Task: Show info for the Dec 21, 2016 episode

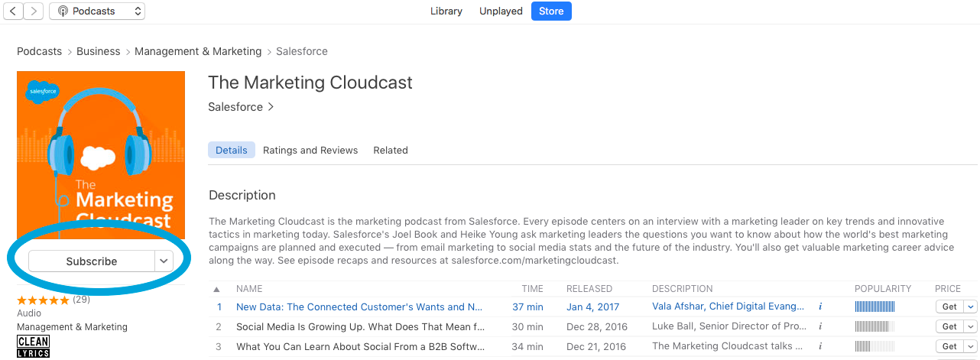Action: point(820,346)
